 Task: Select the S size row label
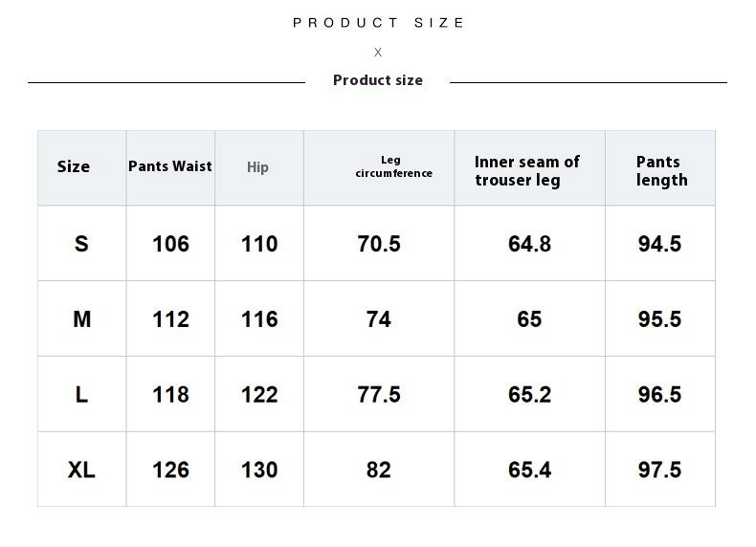(x=81, y=244)
